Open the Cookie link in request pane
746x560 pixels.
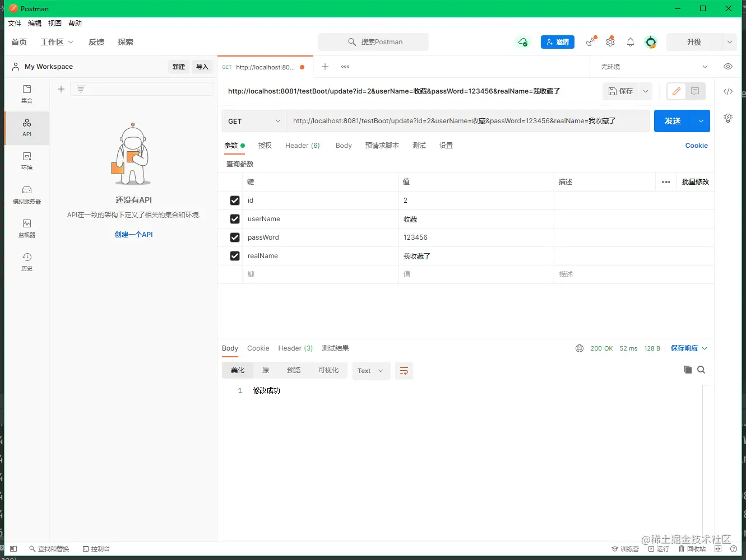[696, 146]
